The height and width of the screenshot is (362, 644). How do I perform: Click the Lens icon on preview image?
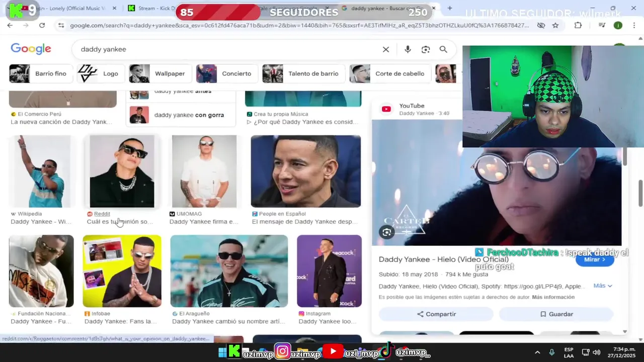click(x=386, y=232)
